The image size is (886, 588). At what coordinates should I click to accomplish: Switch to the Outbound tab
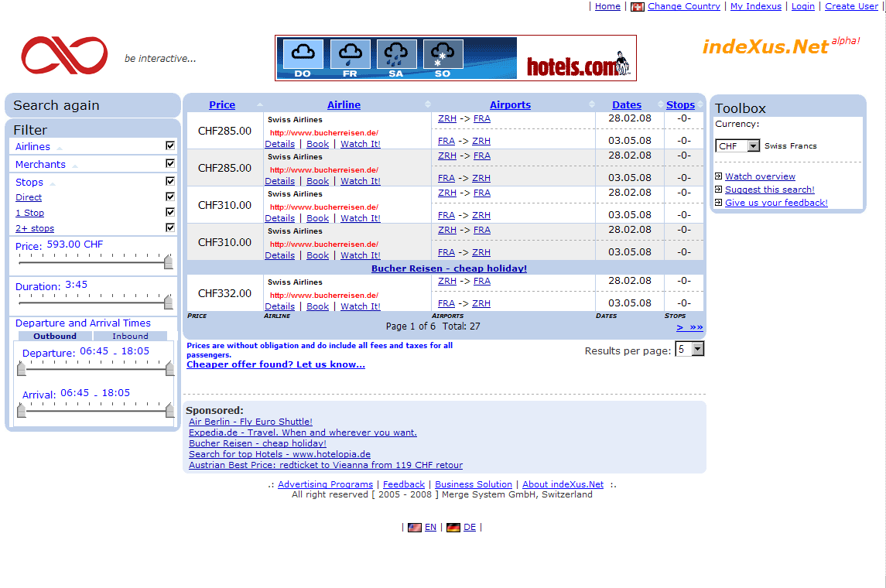tap(55, 336)
